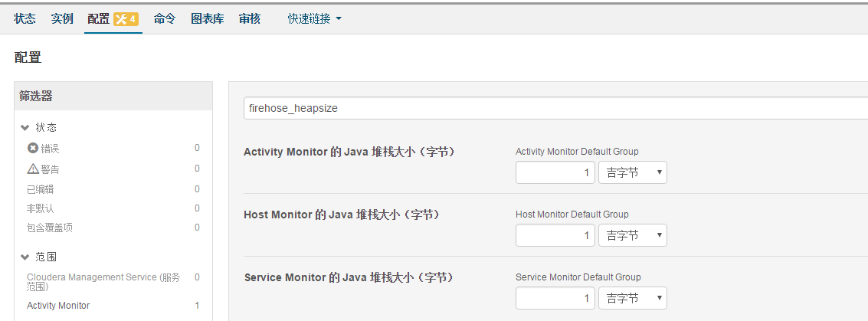Viewport: 868px width, 321px height.
Task: Switch to the 实例 tab
Action: click(x=62, y=19)
